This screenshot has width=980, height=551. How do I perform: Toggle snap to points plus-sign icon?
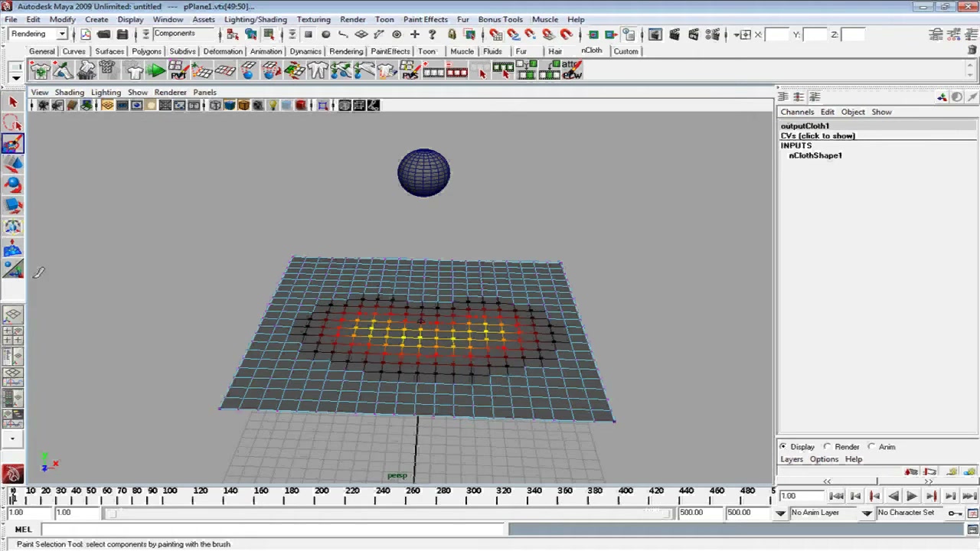(414, 34)
